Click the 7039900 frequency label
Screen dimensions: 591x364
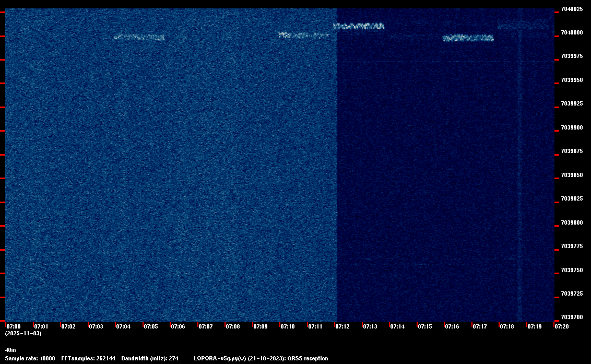click(x=572, y=127)
